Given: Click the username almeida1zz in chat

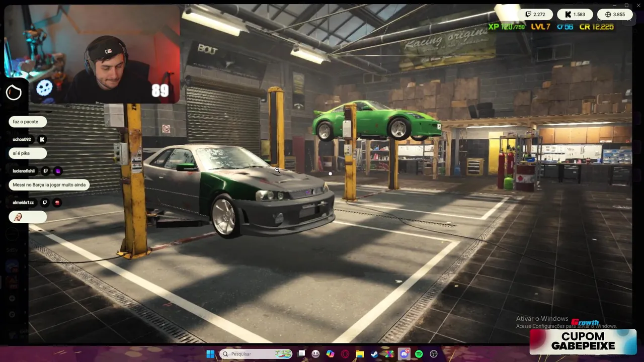Looking at the screenshot, I should [x=23, y=203].
